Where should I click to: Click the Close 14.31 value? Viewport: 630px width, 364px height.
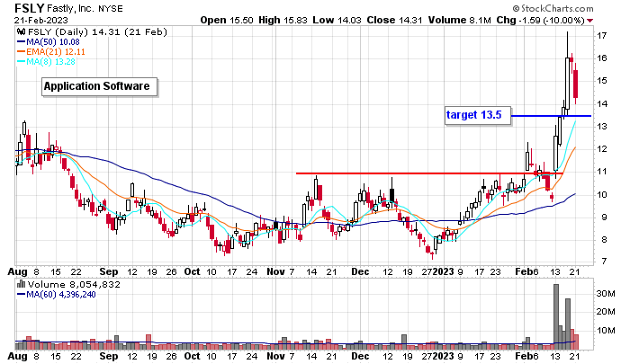(x=394, y=20)
